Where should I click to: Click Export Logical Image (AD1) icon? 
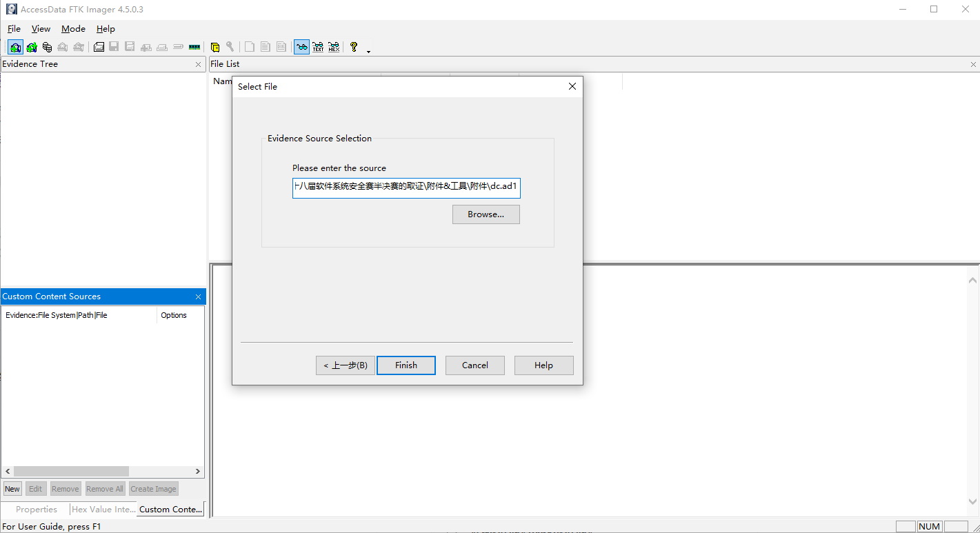click(130, 47)
